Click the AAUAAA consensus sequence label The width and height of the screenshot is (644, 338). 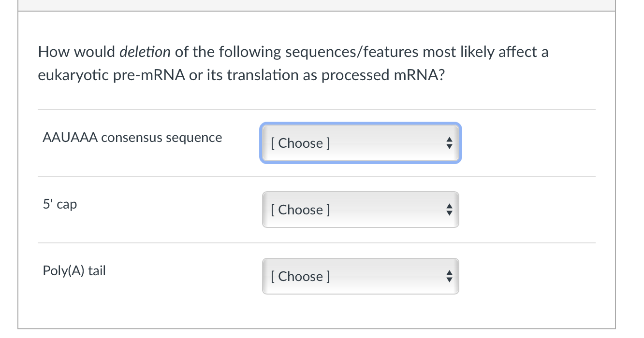[x=132, y=138]
